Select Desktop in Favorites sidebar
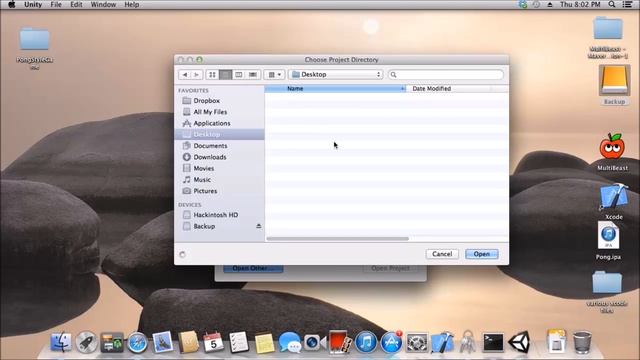The image size is (640, 360). (219, 134)
